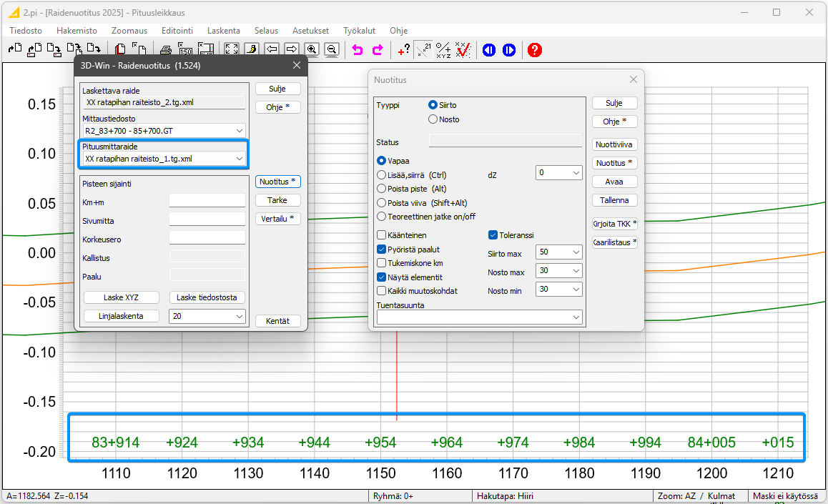This screenshot has width=828, height=504.
Task: Select the Nosto radio button
Action: [433, 119]
